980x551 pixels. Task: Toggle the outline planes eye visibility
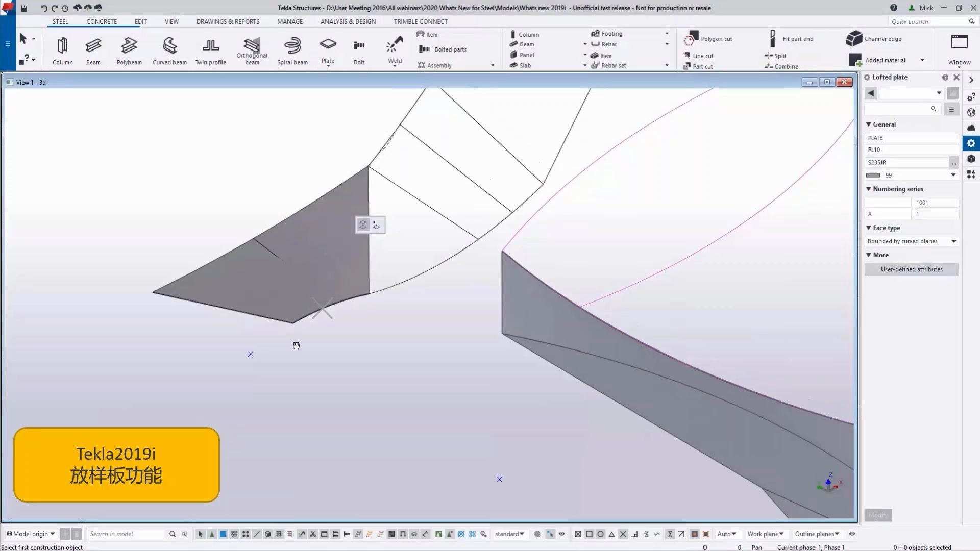tap(852, 534)
